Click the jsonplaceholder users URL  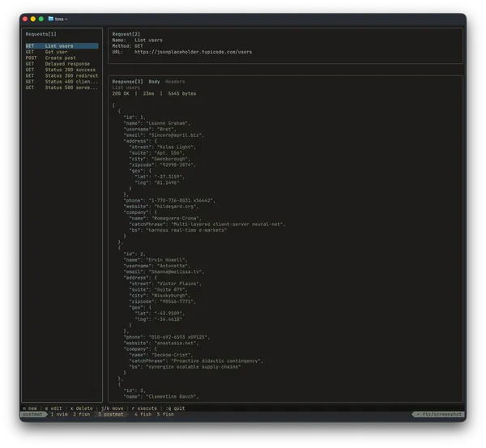193,52
